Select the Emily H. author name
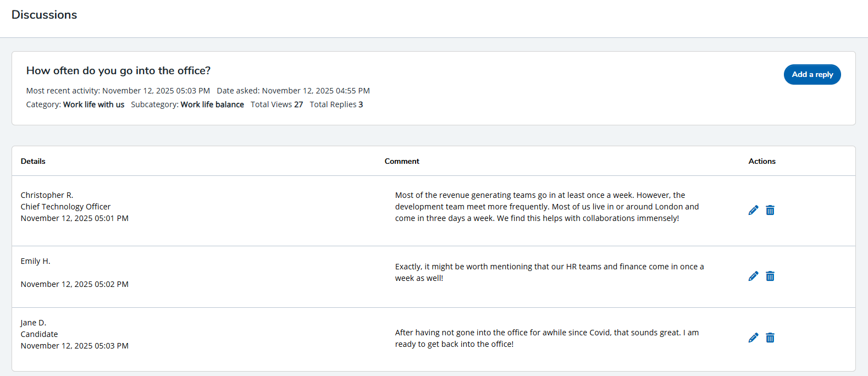 (35, 261)
